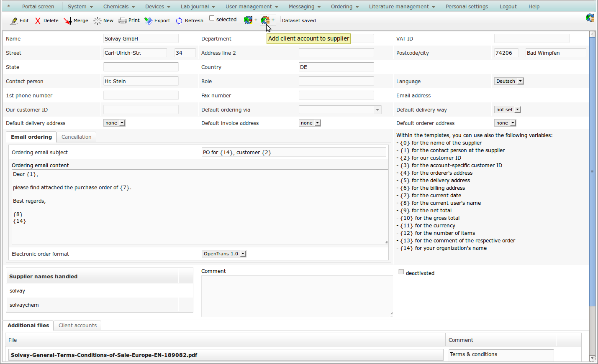Click Add client account to supplier icon
This screenshot has height=364, width=598.
[265, 20]
